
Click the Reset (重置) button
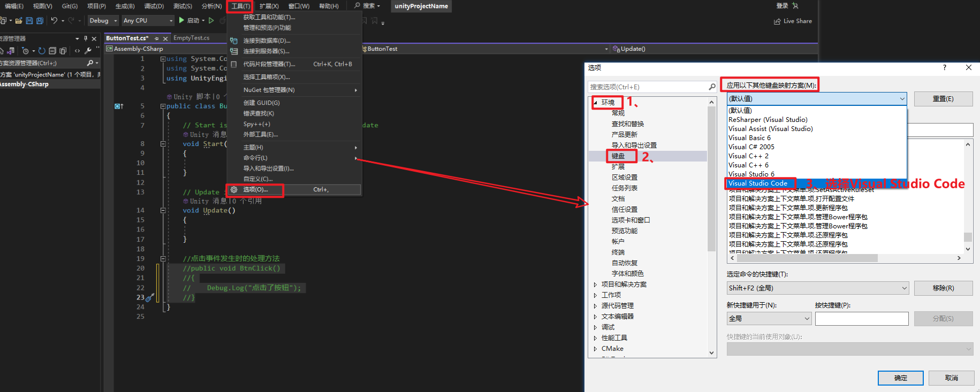943,99
